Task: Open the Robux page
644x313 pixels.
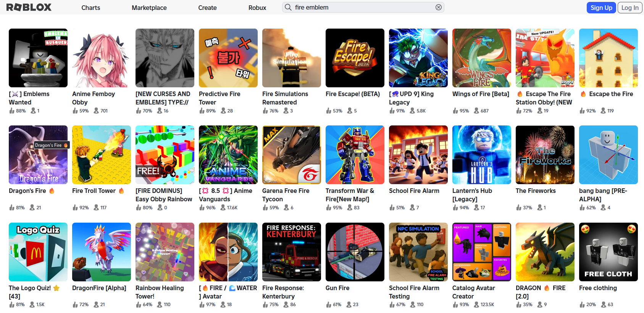Action: click(x=257, y=8)
